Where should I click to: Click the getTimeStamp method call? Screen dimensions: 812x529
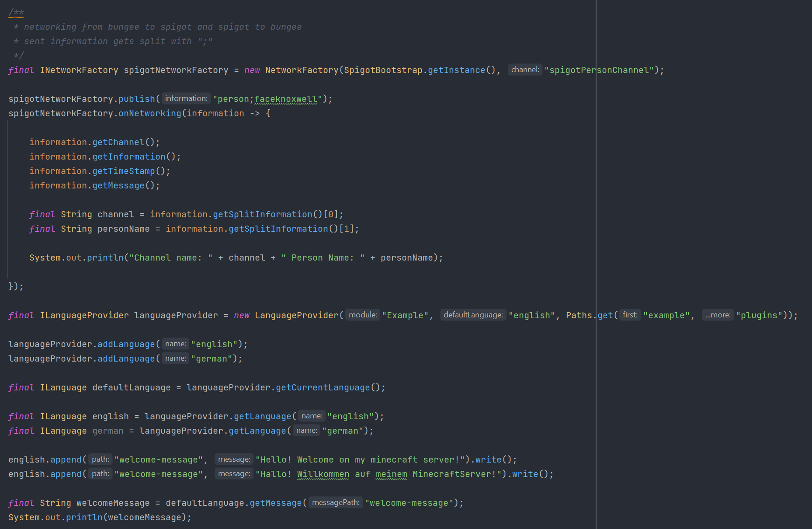click(x=124, y=171)
